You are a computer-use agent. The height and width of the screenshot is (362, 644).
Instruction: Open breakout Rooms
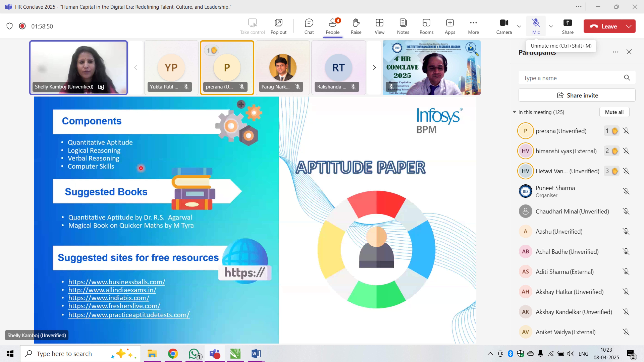(426, 26)
